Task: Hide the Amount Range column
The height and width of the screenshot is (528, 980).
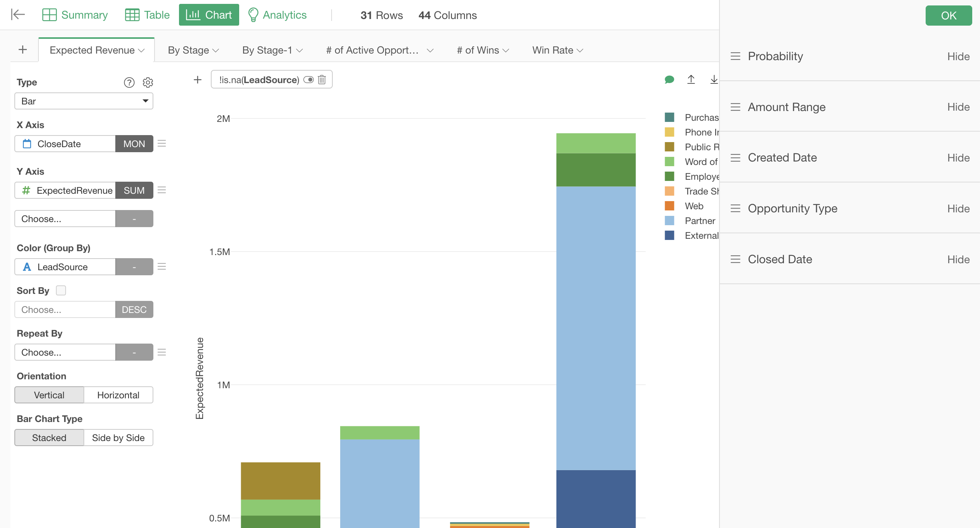Action: click(958, 107)
